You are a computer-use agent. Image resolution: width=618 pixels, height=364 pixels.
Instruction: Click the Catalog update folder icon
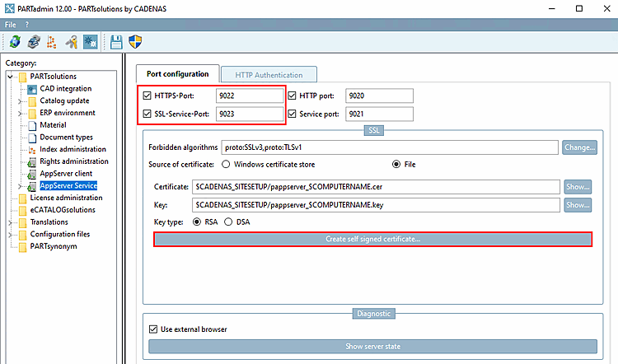click(32, 101)
